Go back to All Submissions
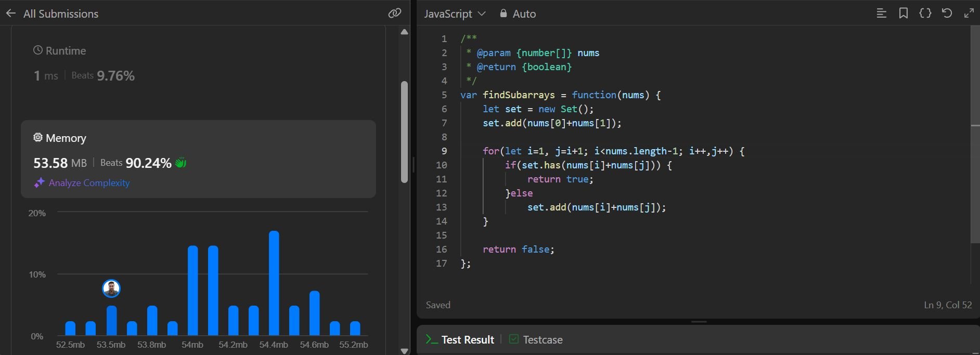This screenshot has width=980, height=355. (60, 14)
